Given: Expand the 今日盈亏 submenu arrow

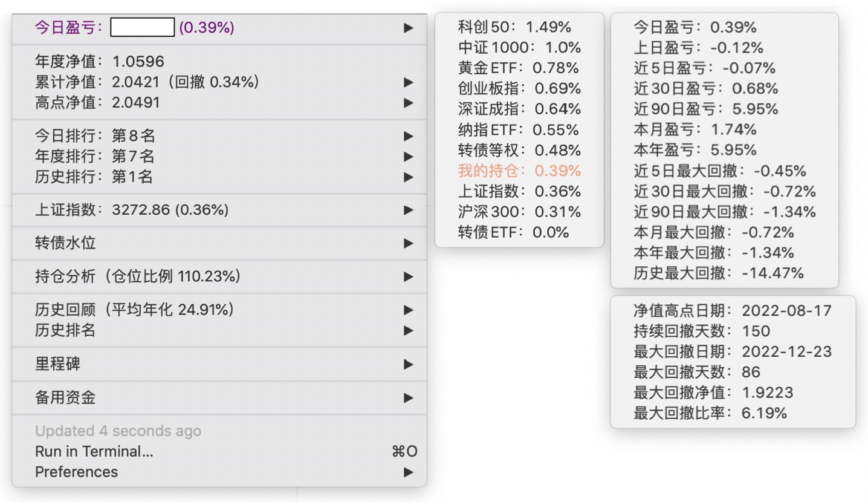Looking at the screenshot, I should [x=409, y=28].
